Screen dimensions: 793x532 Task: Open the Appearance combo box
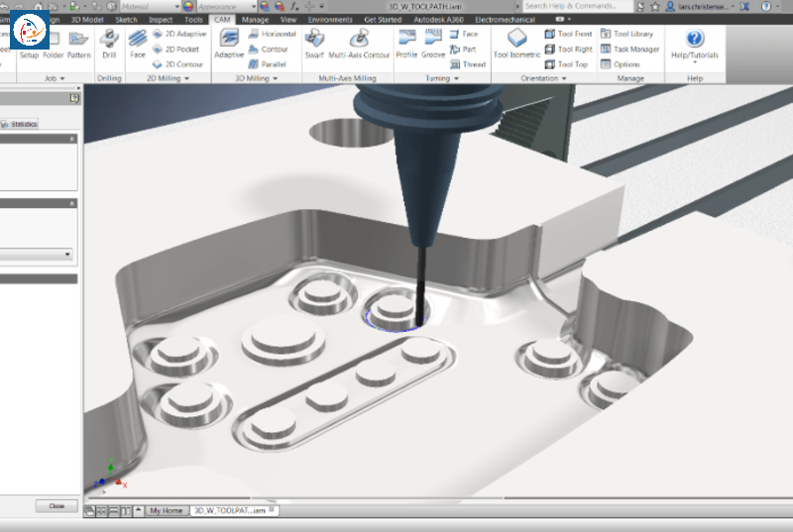click(x=227, y=6)
